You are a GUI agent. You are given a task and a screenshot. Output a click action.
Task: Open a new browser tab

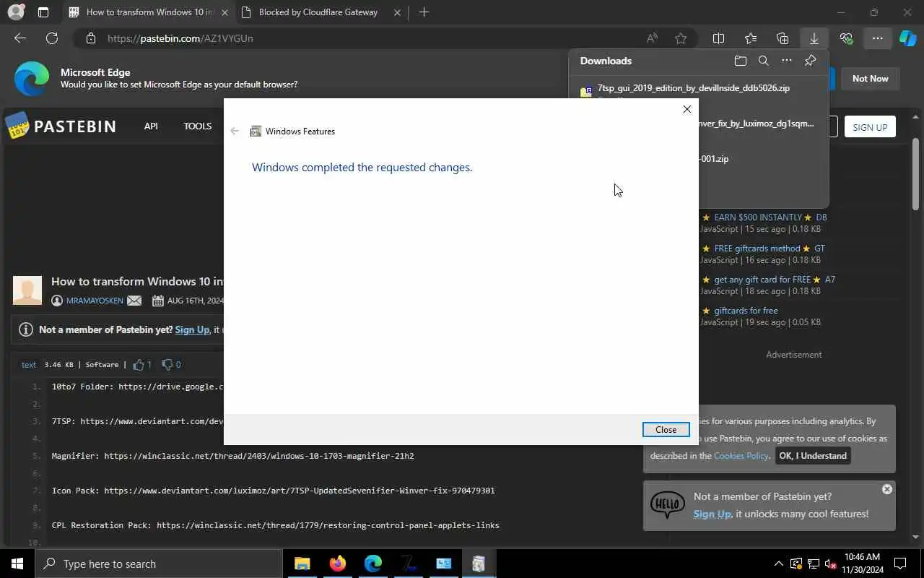point(424,12)
